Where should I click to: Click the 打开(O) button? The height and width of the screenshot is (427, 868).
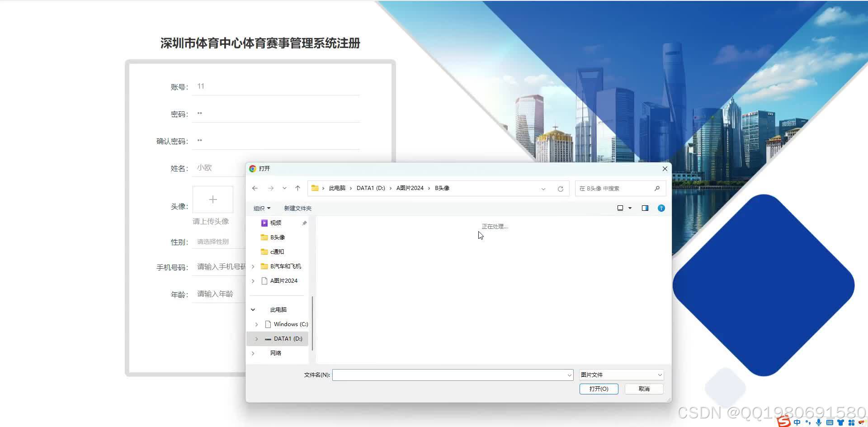[x=599, y=389]
